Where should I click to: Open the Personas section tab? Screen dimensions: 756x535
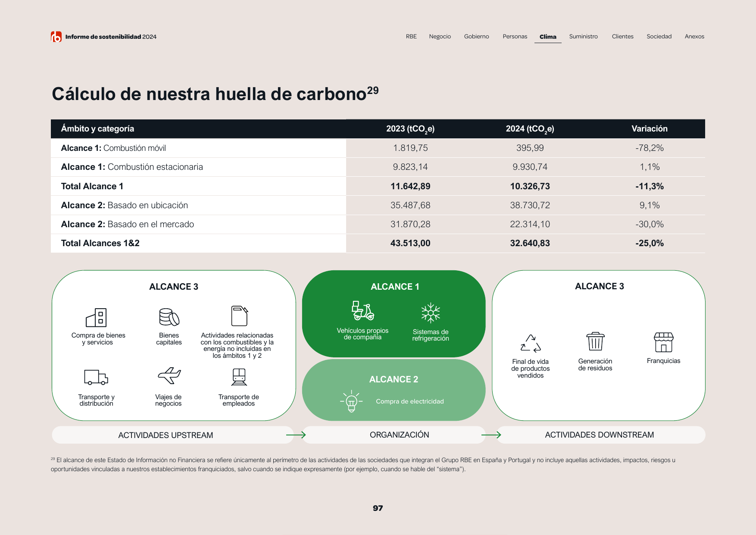coord(515,37)
